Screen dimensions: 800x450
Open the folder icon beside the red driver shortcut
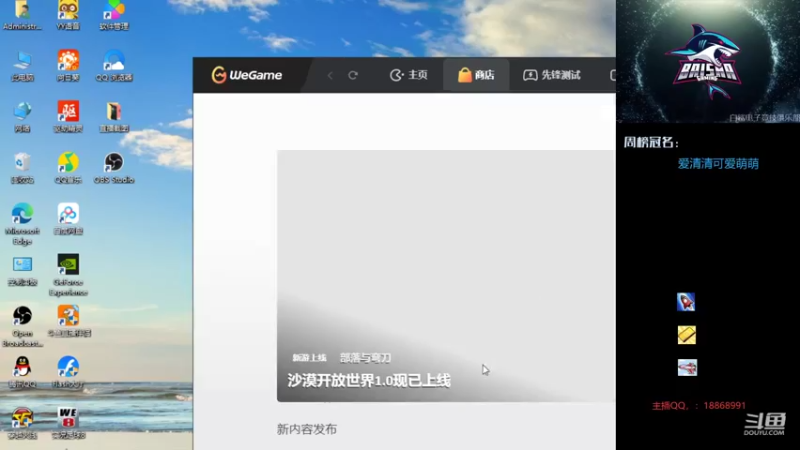coord(114,117)
